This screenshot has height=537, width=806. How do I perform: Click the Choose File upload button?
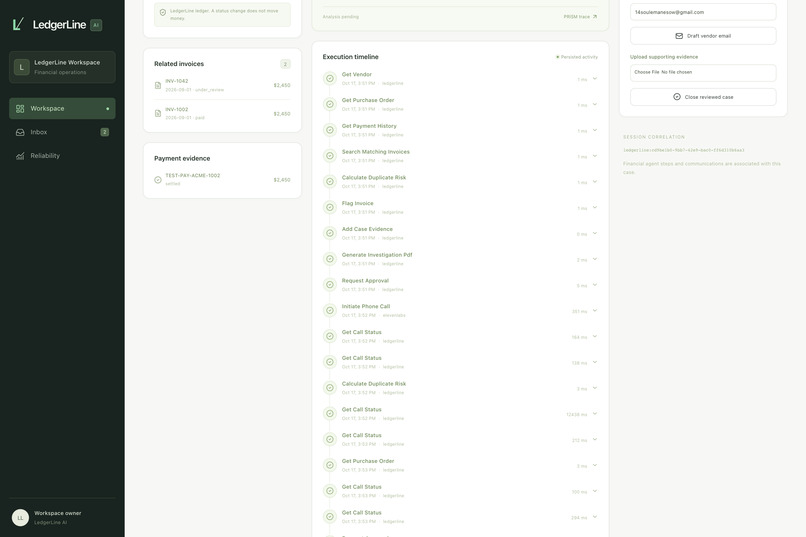click(x=647, y=72)
